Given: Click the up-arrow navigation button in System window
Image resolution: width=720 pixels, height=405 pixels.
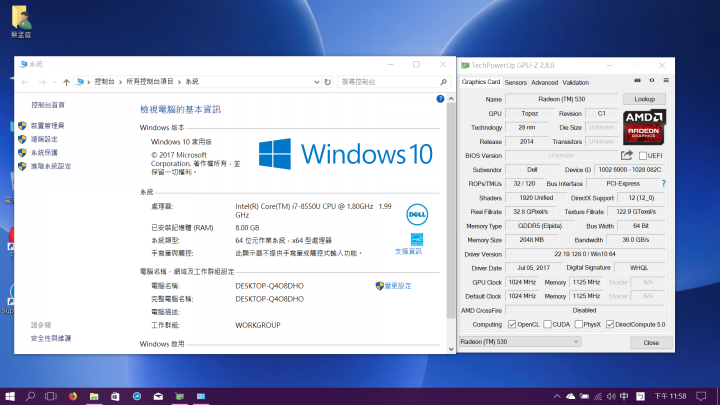Looking at the screenshot, I should point(66,82).
